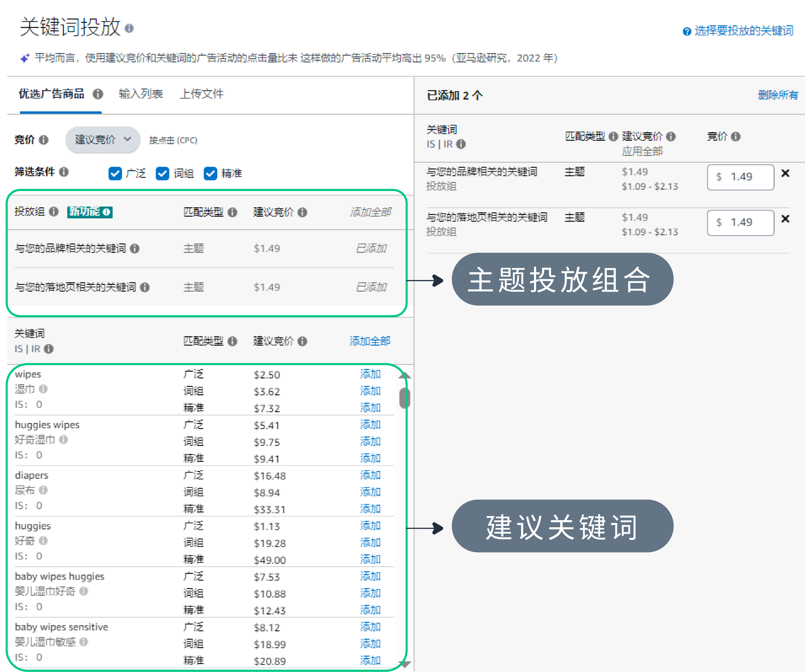Uncheck the 精准 filter checkbox
The image size is (805, 672).
[211, 174]
